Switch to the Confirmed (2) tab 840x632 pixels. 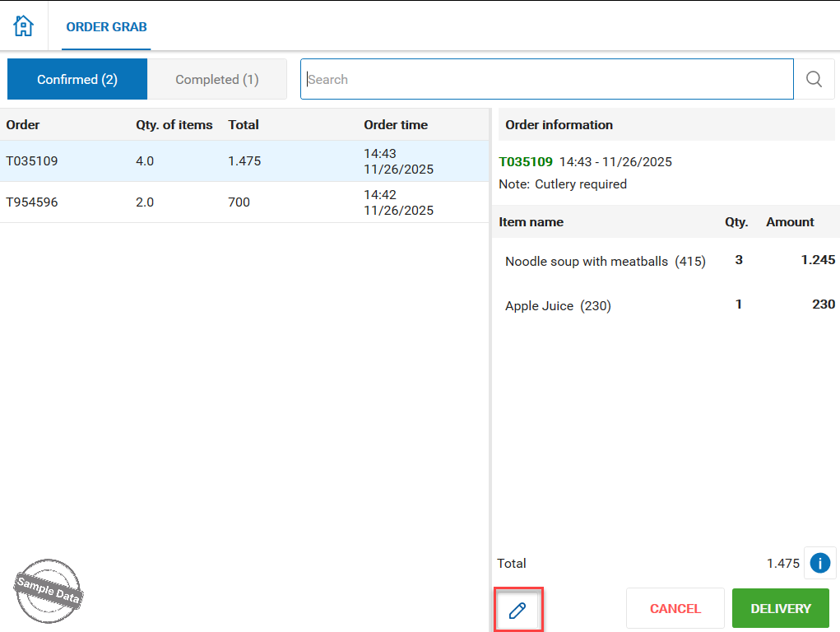(x=77, y=80)
